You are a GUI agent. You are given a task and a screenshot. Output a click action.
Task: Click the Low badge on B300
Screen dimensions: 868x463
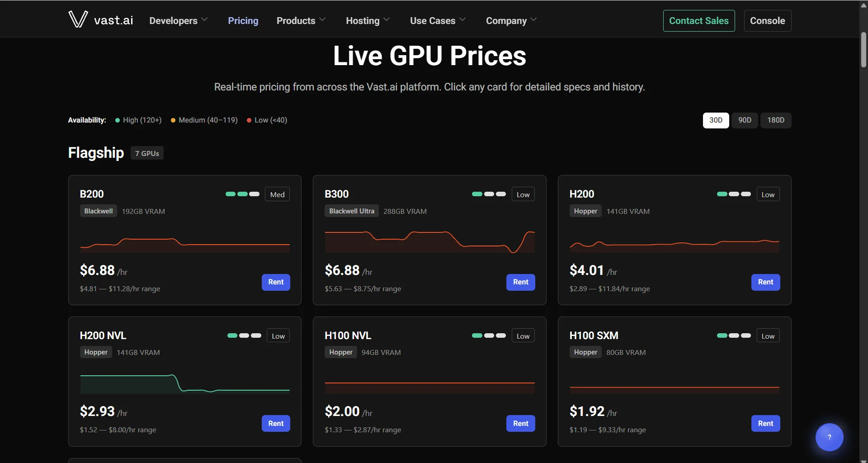[523, 194]
